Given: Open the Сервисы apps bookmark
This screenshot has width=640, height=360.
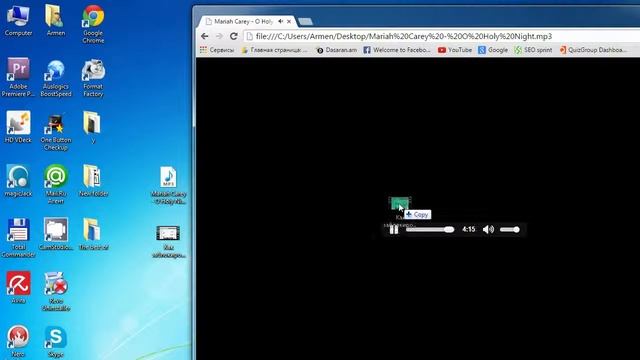Looking at the screenshot, I should [x=217, y=50].
